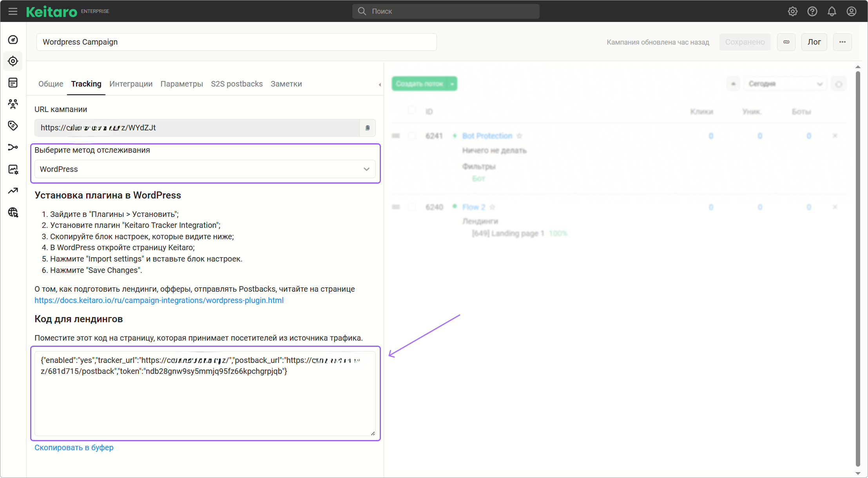Tick the Flow 2 row checkbox
Image resolution: width=868 pixels, height=478 pixels.
[x=412, y=207]
